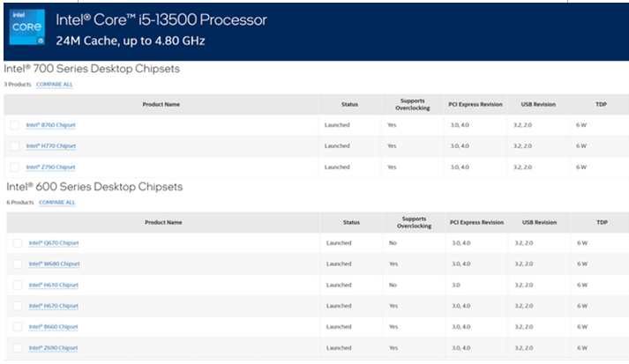Viewport: 629px width, 364px height.
Task: Click Status header in 600 Series table
Action: tap(351, 222)
